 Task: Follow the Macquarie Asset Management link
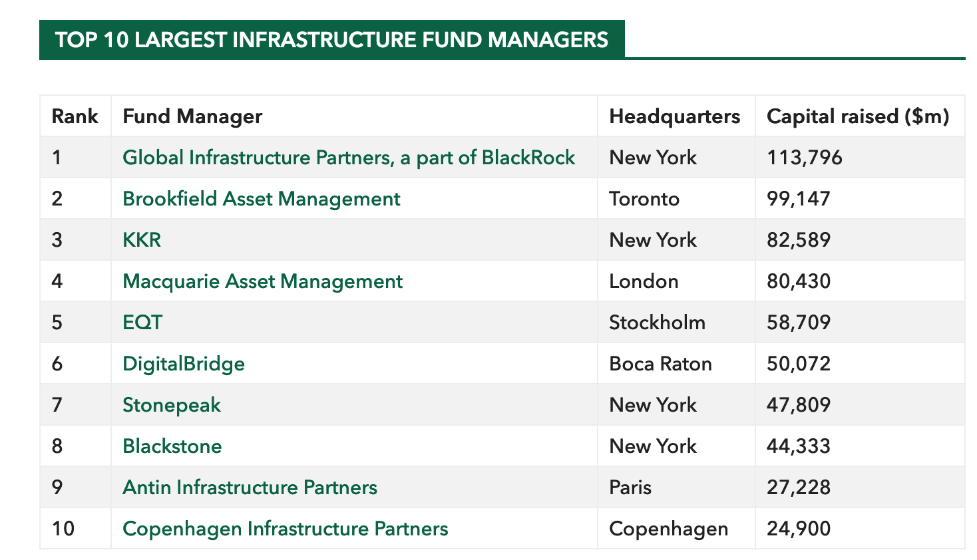click(263, 281)
